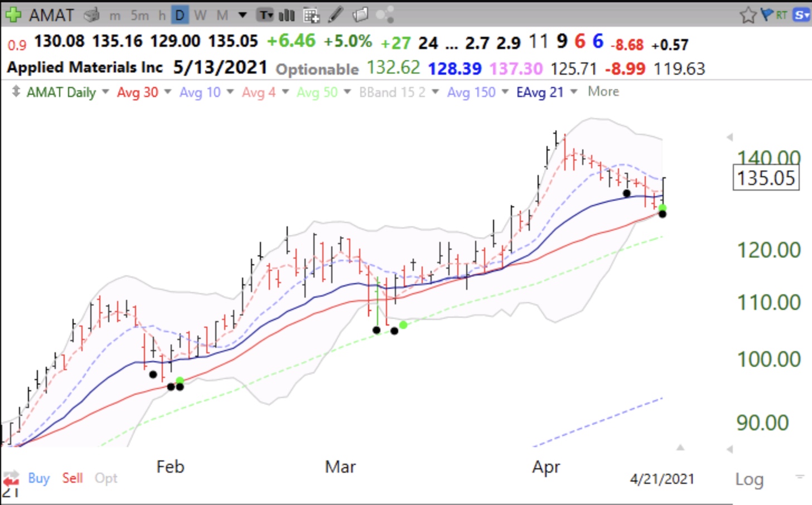Toggle Opt options trading button
This screenshot has height=505, width=812.
coord(106,478)
